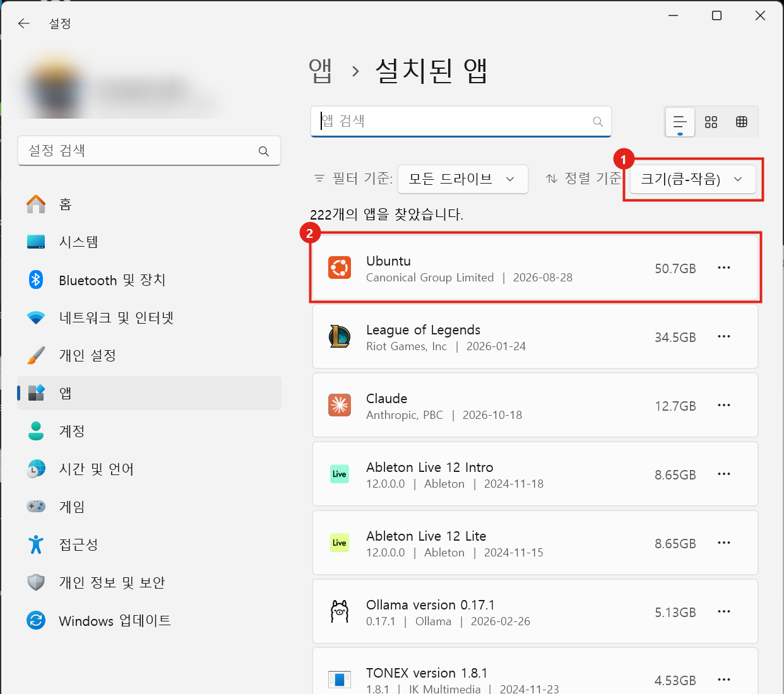Open the 접근성 settings page
The image size is (784, 694).
point(150,544)
